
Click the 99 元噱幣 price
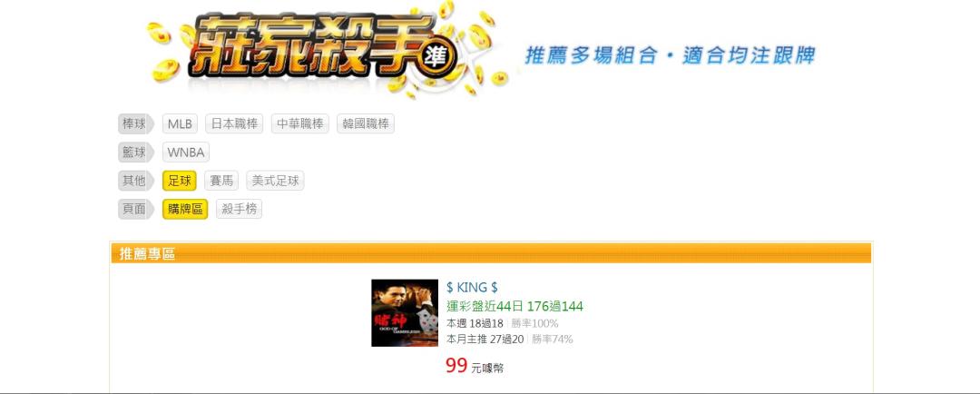475,367
